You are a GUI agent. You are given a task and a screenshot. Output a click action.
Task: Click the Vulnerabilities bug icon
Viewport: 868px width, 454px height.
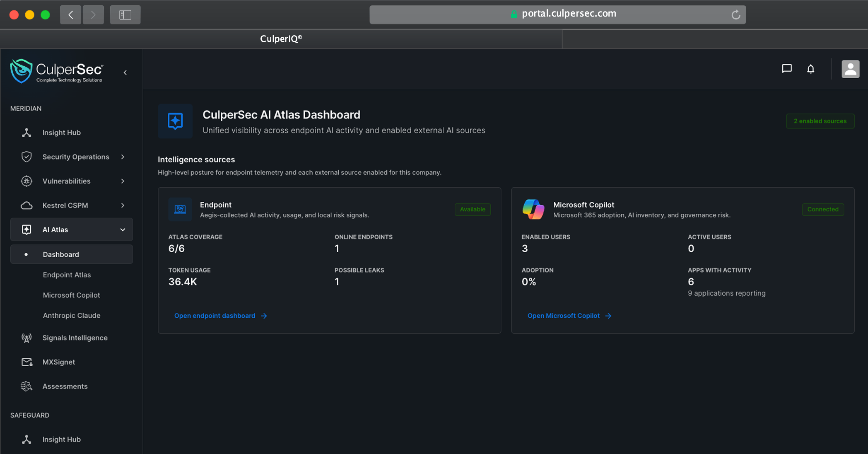[x=27, y=181]
